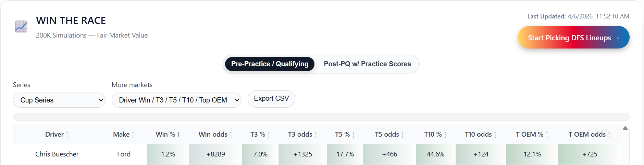Toggle Win % descending sort arrow
Image resolution: width=644 pixels, height=165 pixels.
click(178, 135)
